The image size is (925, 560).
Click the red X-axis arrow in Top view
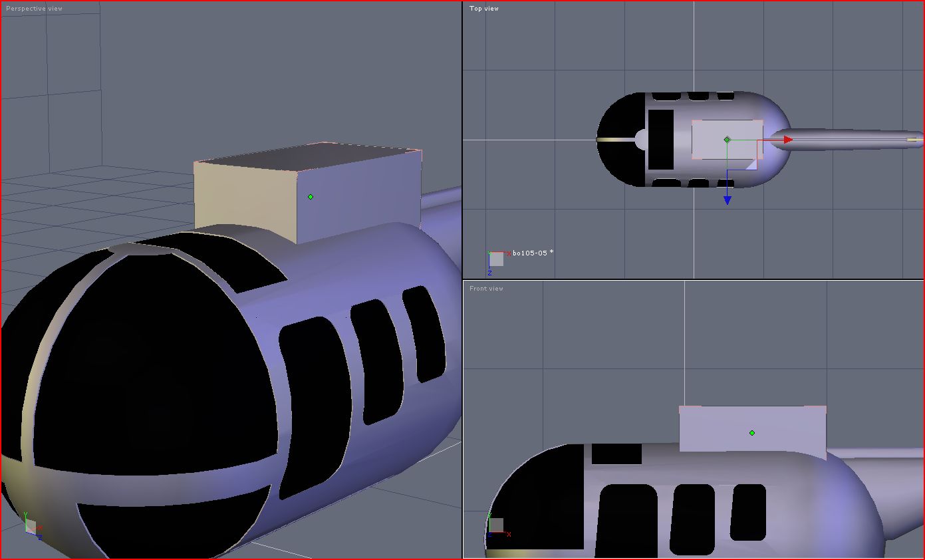click(x=788, y=140)
